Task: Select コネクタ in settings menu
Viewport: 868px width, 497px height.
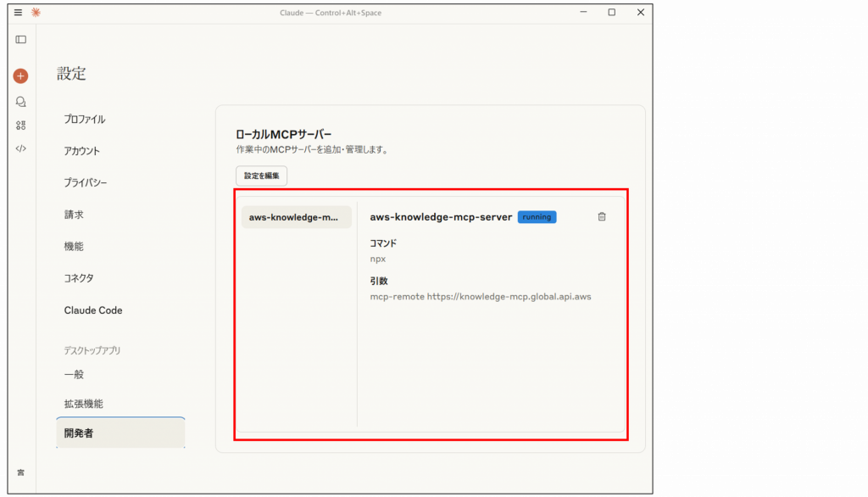Action: coord(79,278)
